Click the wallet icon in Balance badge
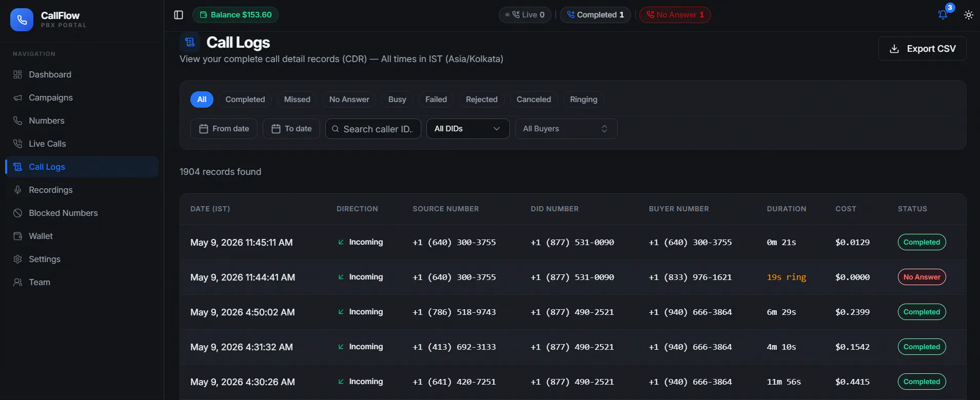Viewport: 980px width, 400px height. pyautogui.click(x=203, y=15)
